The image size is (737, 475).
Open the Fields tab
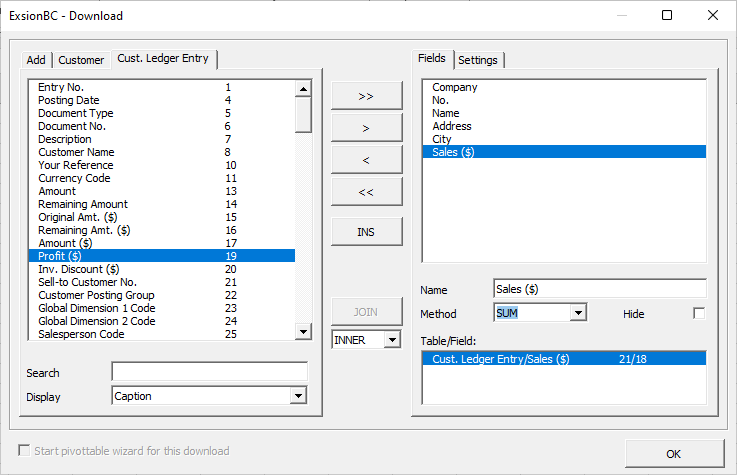coord(432,59)
